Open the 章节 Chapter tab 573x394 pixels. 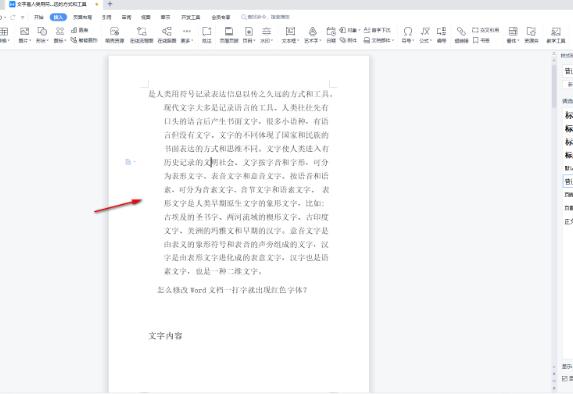point(165,17)
